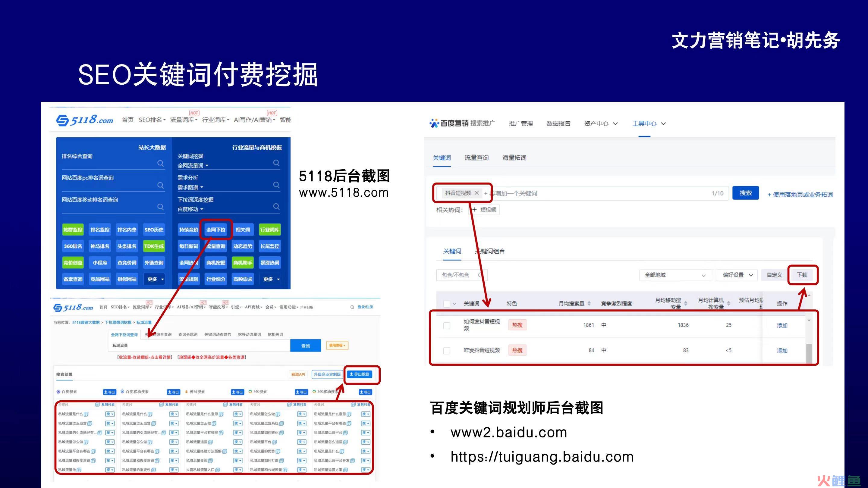Click the 导出 button for the 百度搜索 column
Image resolution: width=868 pixels, height=488 pixels.
coord(109,392)
